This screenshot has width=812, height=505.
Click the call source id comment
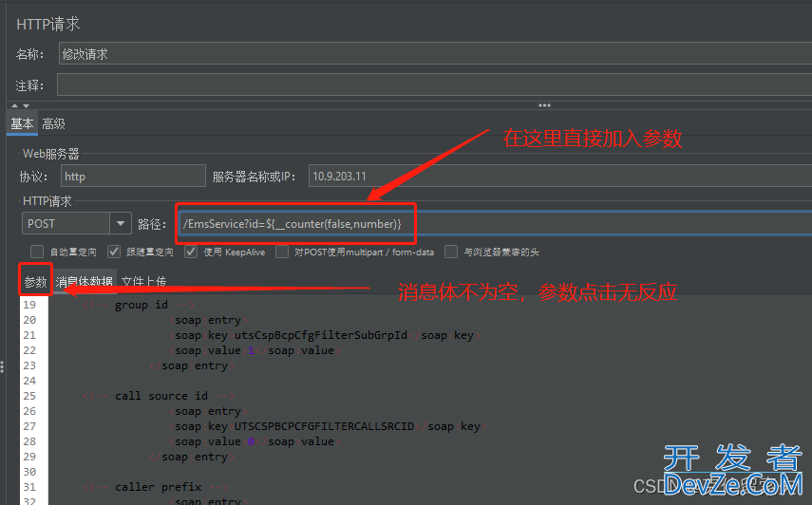tap(159, 396)
